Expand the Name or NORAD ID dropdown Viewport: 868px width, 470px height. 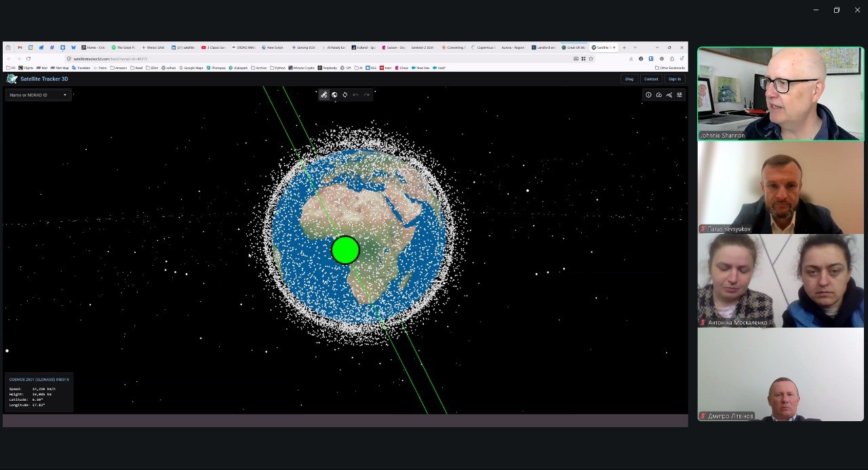tap(38, 95)
